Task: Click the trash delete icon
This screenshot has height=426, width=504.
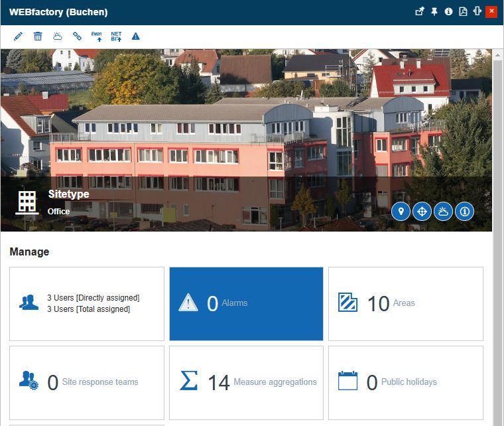Action: tap(38, 36)
